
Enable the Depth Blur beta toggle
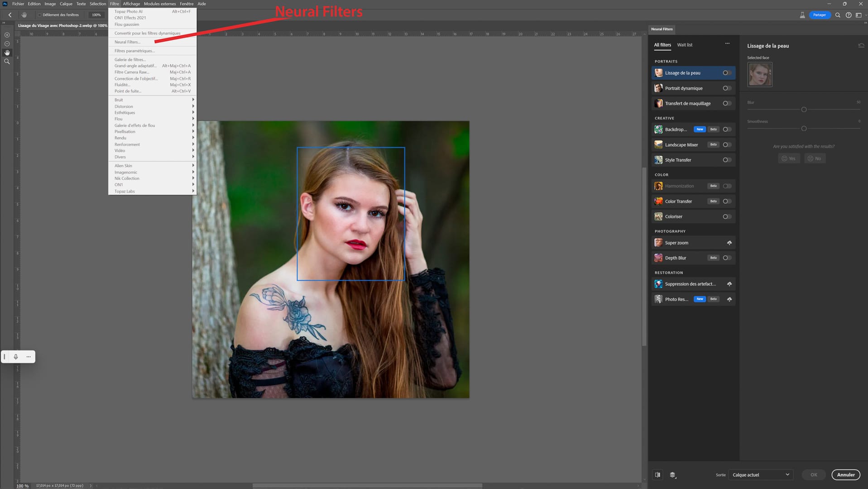[x=727, y=258]
